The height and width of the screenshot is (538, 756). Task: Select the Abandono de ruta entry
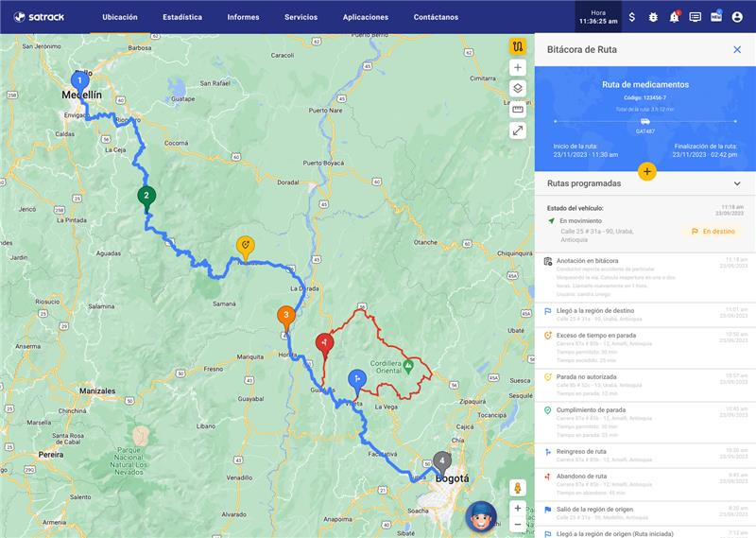pos(645,484)
